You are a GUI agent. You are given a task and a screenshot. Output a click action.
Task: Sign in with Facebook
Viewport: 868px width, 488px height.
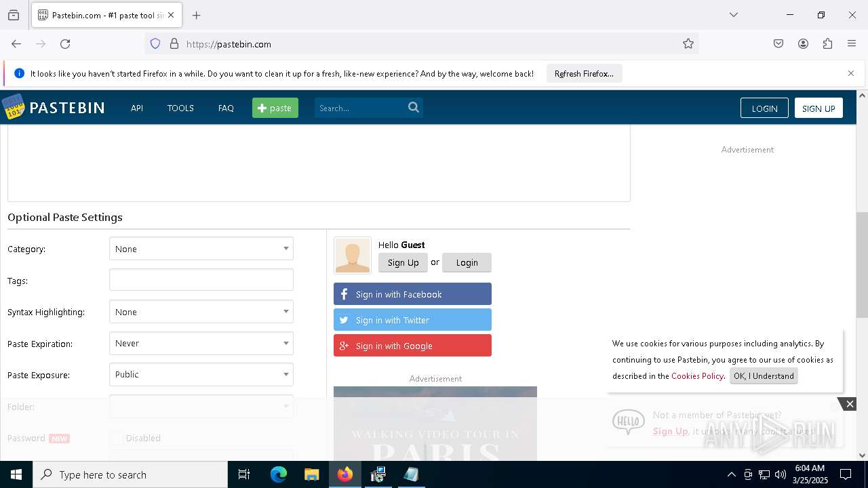412,294
